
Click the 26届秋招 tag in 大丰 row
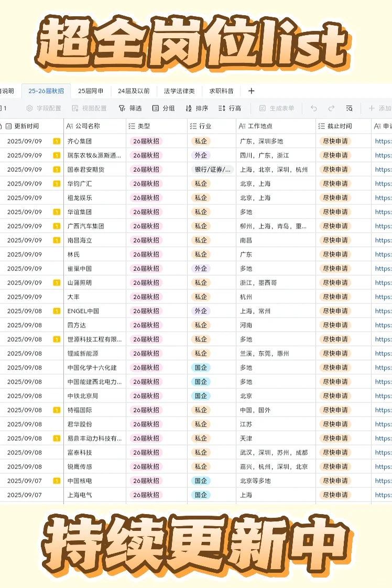click(146, 297)
